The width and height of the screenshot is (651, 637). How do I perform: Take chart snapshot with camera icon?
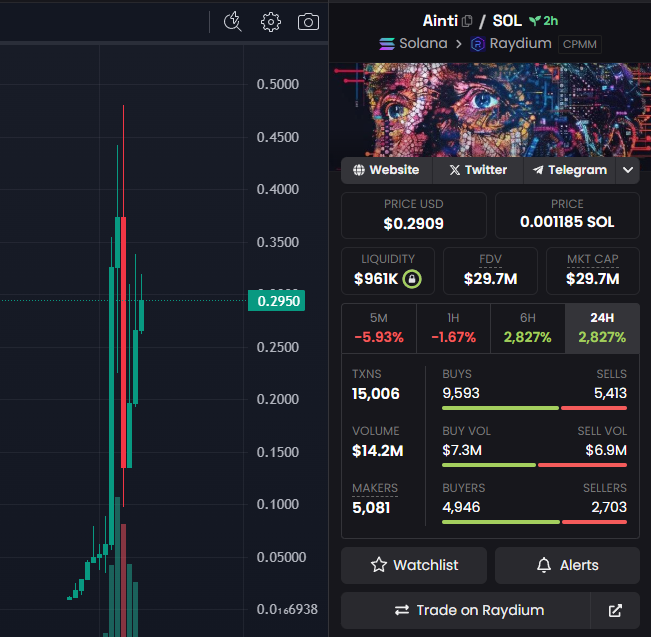pyautogui.click(x=308, y=22)
